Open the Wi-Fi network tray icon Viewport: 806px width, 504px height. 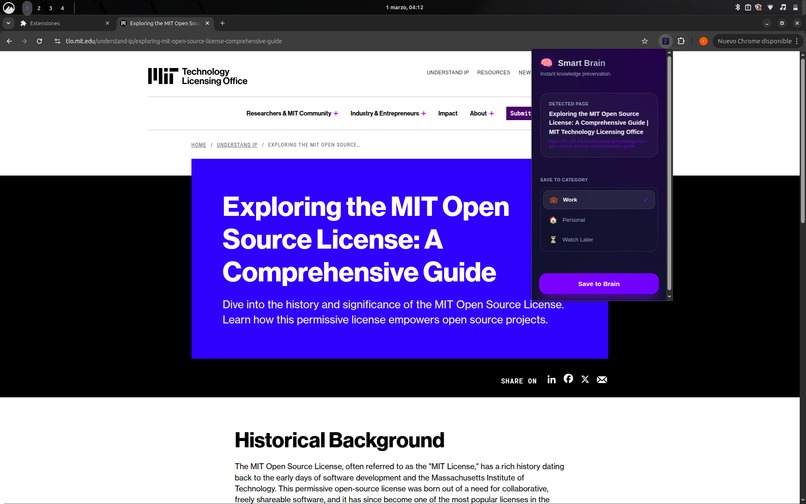(770, 7)
